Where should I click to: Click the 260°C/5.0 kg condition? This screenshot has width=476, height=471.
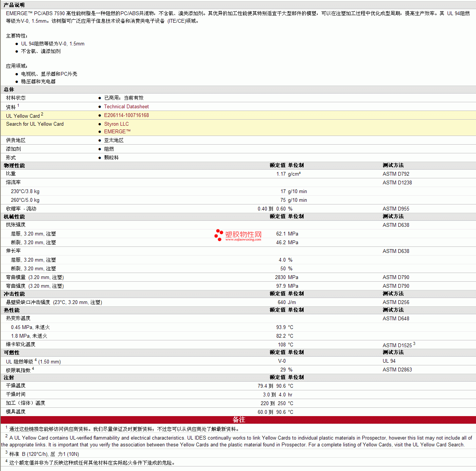(x=25, y=200)
